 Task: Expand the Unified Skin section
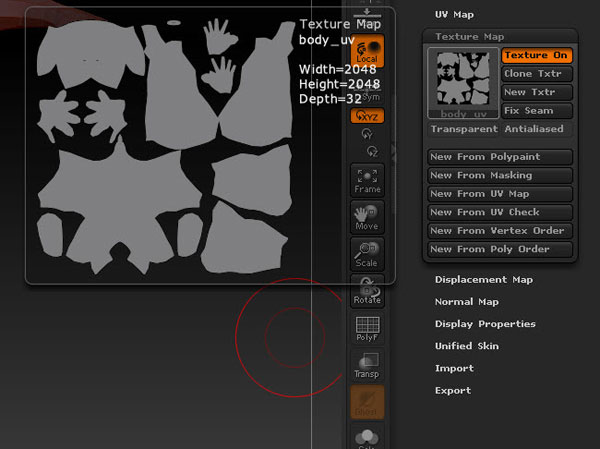tap(466, 346)
